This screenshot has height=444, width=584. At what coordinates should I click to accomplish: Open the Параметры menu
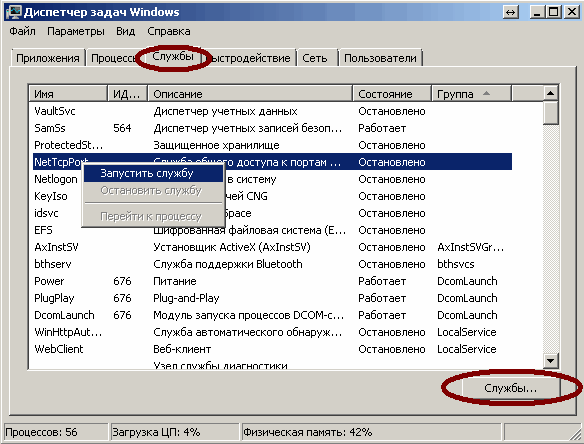pos(76,31)
